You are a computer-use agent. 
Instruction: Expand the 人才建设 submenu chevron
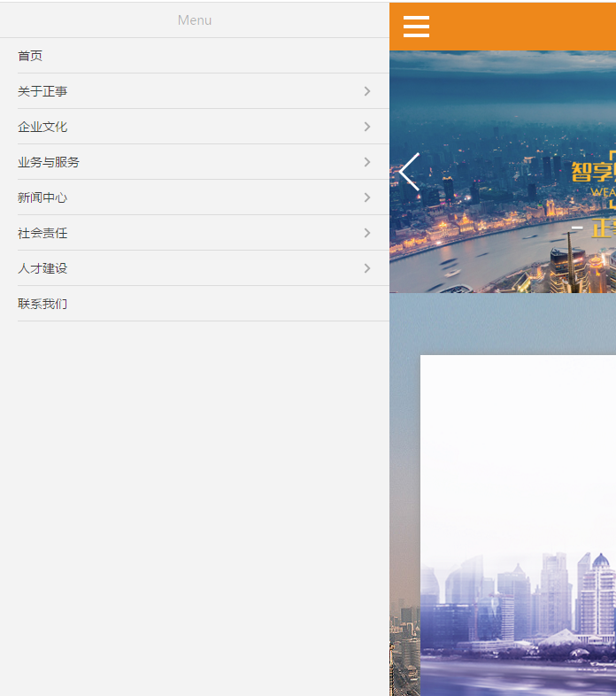coord(367,268)
